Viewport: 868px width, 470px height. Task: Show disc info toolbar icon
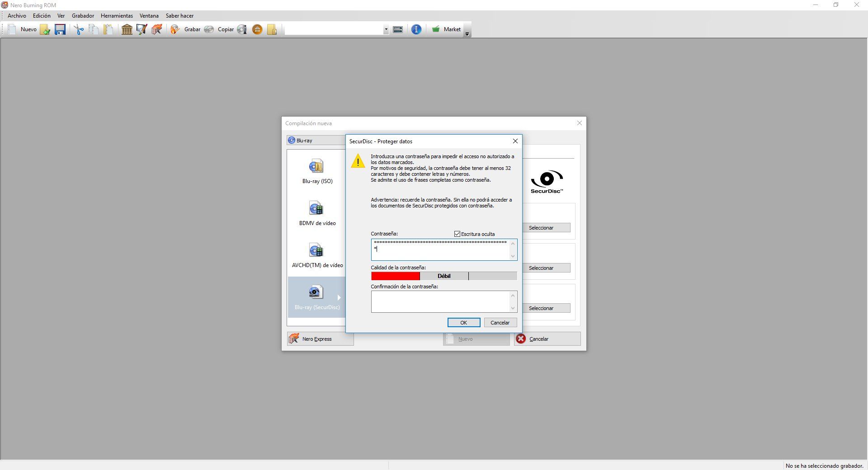tap(242, 29)
